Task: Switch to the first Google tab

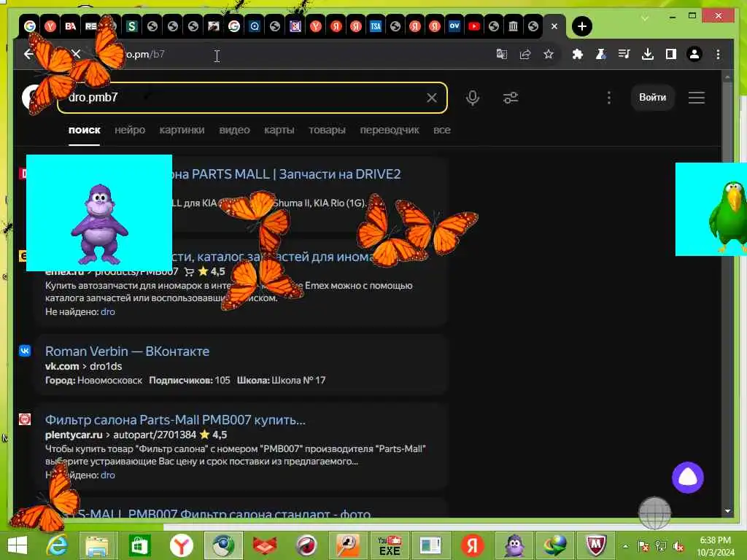Action: point(30,26)
